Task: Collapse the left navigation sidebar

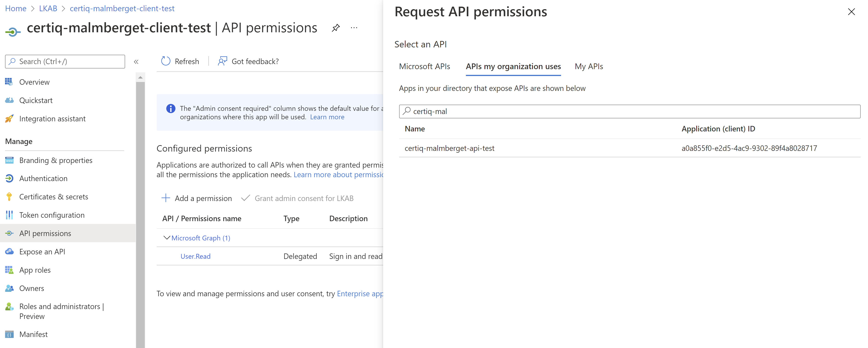Action: (136, 62)
